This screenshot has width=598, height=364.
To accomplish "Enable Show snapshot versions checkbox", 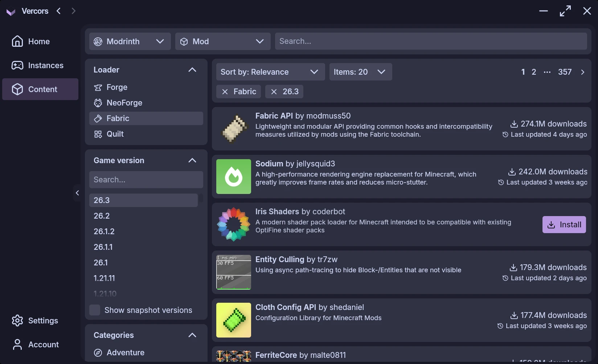I will pos(95,310).
